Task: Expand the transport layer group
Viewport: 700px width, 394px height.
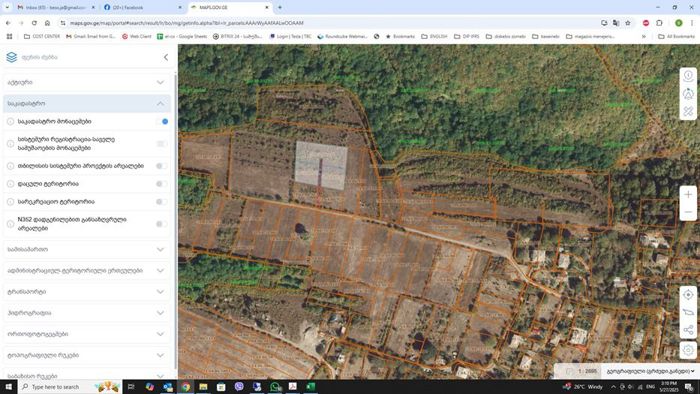Action: (87, 292)
